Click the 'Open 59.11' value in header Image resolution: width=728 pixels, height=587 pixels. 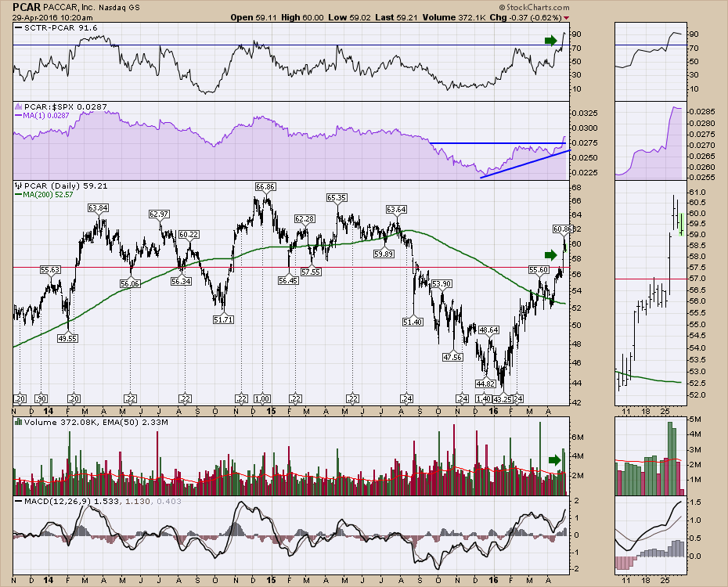pos(254,18)
